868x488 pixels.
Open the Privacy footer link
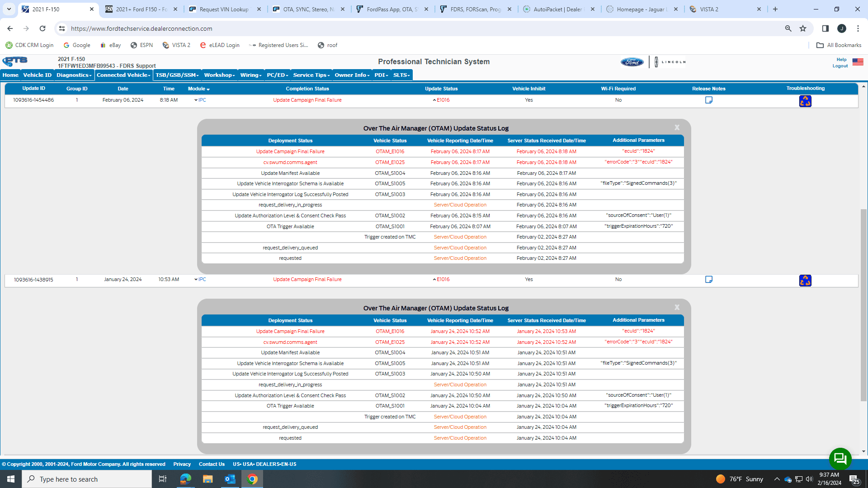(182, 464)
